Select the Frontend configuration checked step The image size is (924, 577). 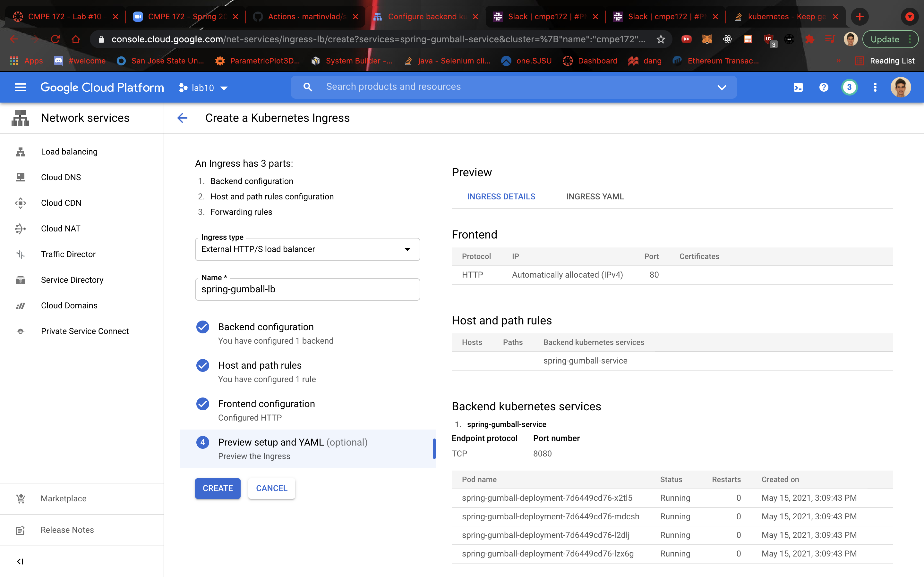(266, 404)
